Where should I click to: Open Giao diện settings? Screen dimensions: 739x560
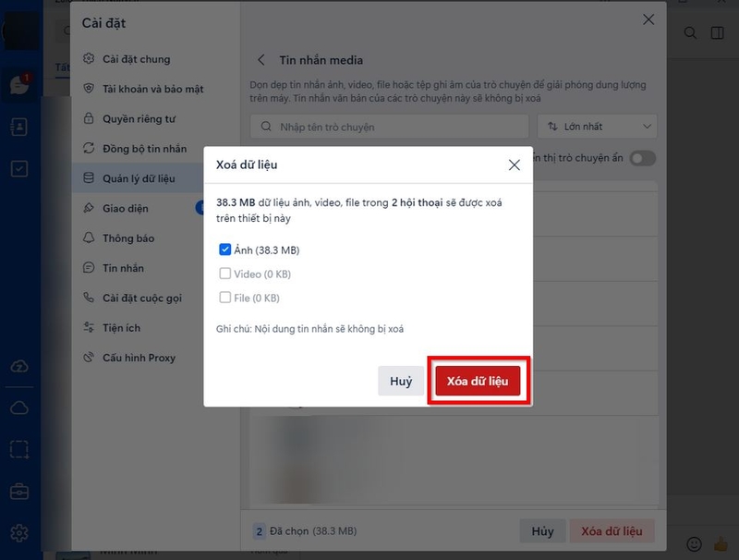pos(137,208)
